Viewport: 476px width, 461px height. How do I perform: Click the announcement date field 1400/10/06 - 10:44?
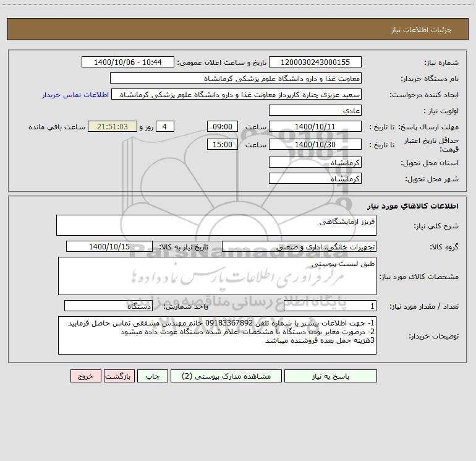pos(128,62)
